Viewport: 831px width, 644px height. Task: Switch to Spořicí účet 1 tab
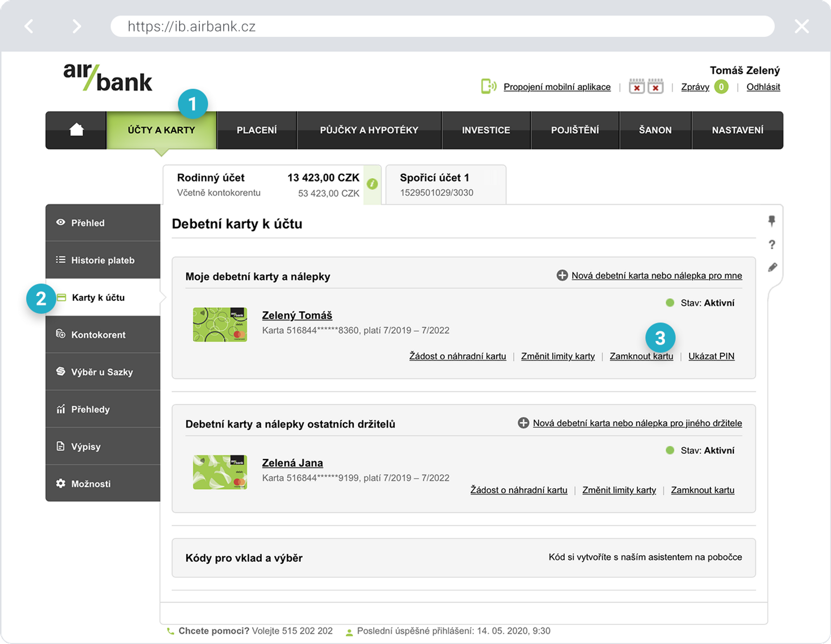click(446, 185)
